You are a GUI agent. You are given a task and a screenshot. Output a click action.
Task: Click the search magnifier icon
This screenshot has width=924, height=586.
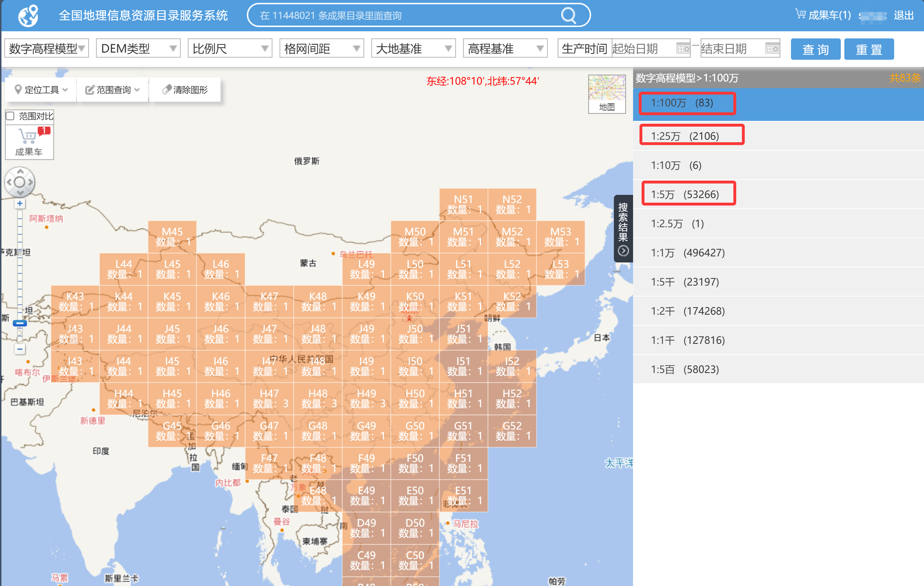click(568, 16)
